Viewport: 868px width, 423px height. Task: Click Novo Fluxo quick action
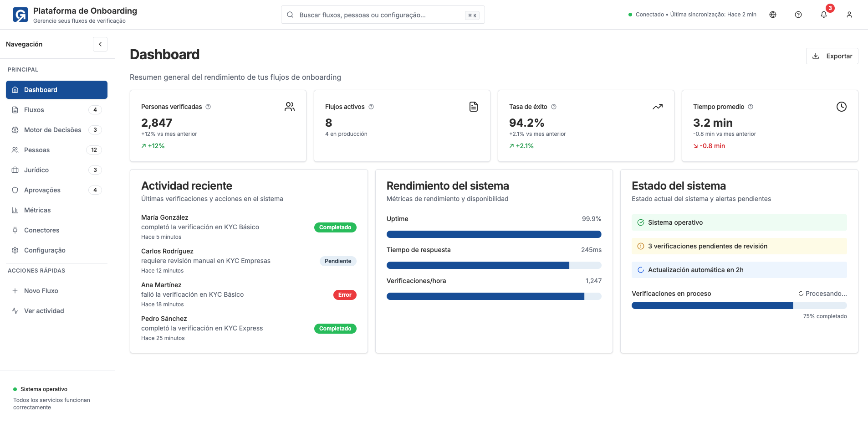coord(41,291)
